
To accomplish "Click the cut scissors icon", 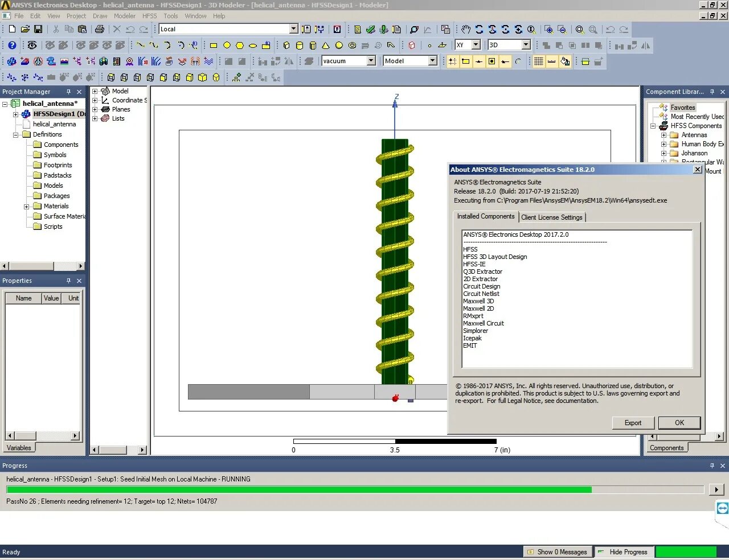I will (56, 29).
